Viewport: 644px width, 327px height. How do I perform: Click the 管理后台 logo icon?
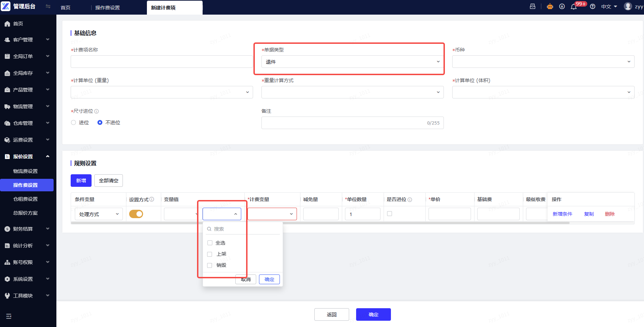pyautogui.click(x=6, y=6)
